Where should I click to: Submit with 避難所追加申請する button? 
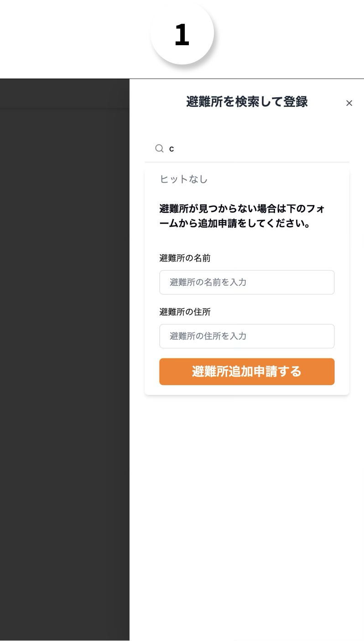click(x=247, y=372)
